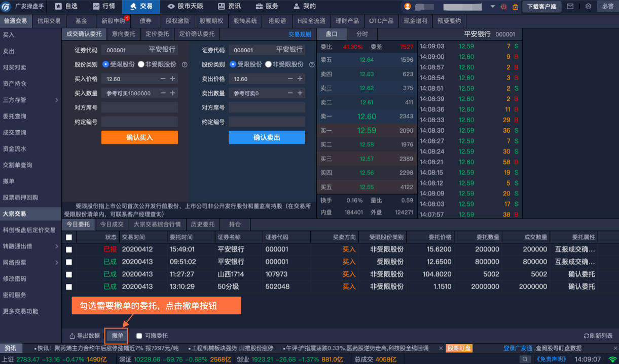Select buy-side 非受限股份 radio

pyautogui.click(x=141, y=64)
